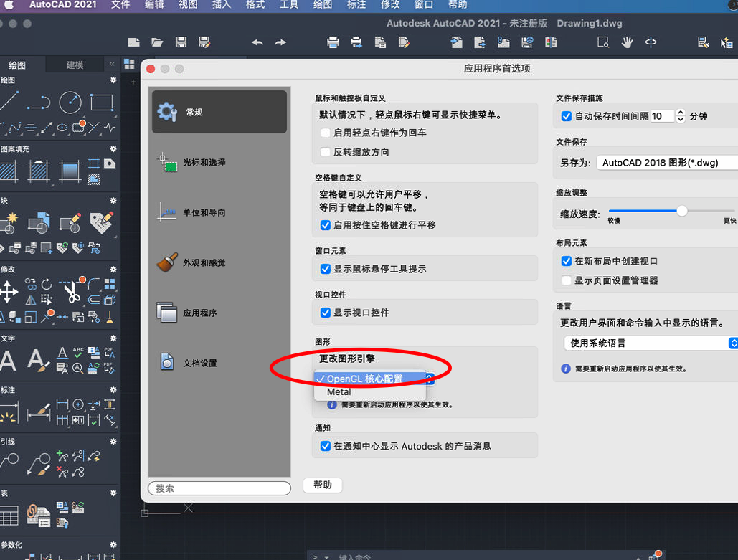
Task: Open 另存为 file format dropdown
Action: pos(667,163)
